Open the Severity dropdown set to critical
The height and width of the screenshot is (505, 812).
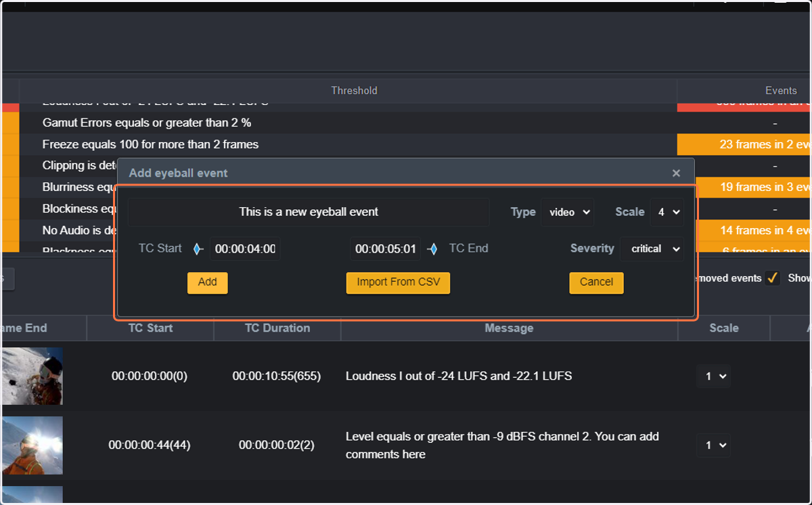click(652, 248)
